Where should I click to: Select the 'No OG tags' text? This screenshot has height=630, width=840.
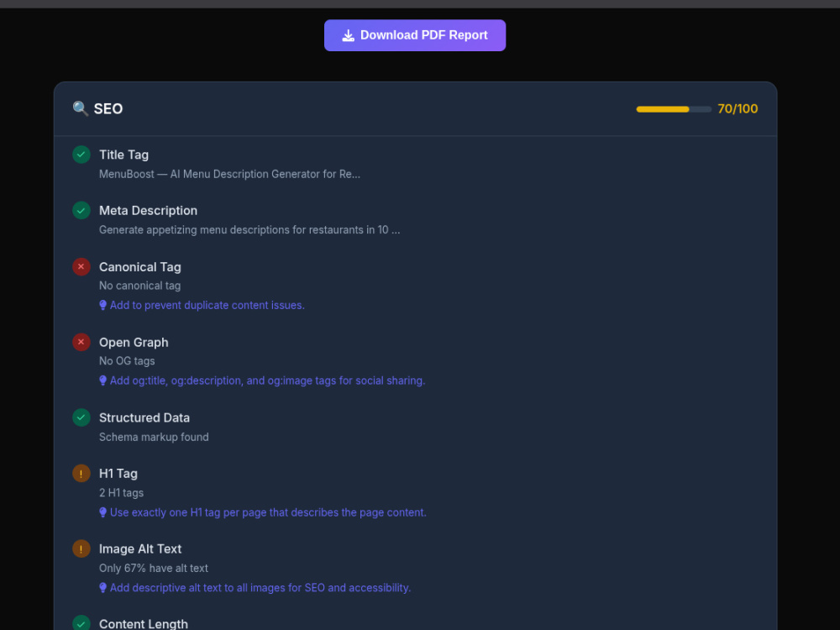tap(127, 361)
